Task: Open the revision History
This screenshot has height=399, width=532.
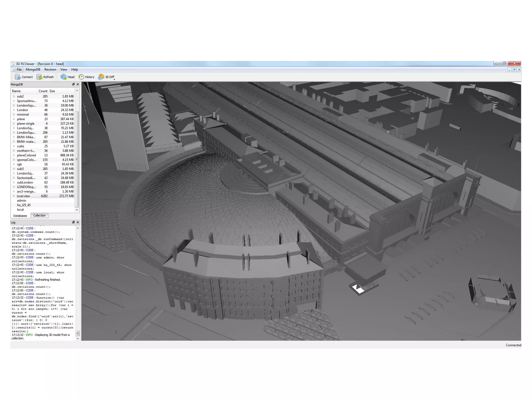Action: pyautogui.click(x=81, y=77)
